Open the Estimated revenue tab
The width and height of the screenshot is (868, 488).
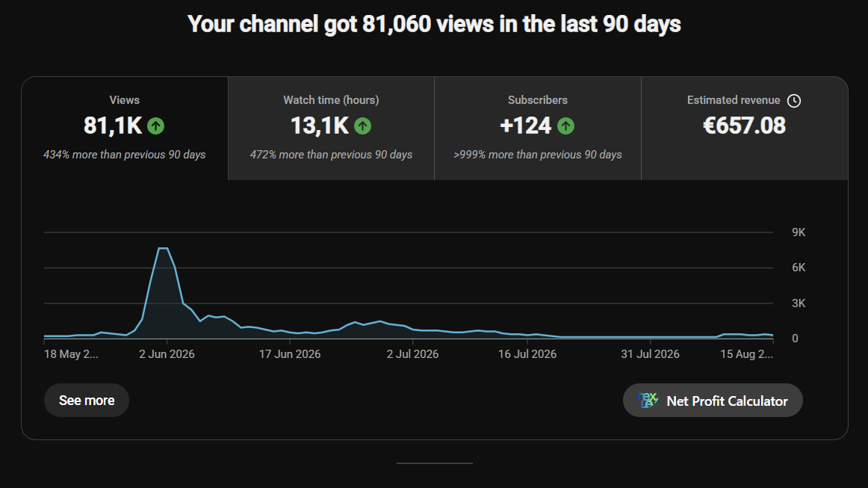pos(745,129)
